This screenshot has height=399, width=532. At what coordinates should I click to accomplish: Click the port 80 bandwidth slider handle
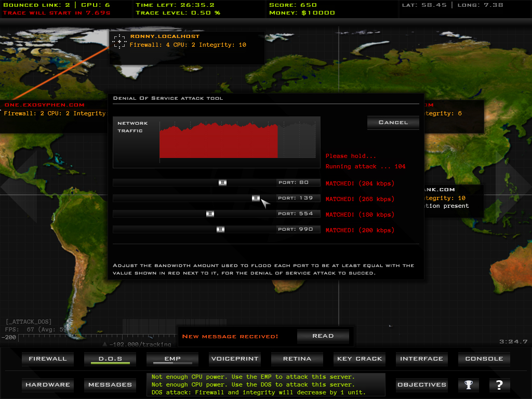pyautogui.click(x=222, y=182)
